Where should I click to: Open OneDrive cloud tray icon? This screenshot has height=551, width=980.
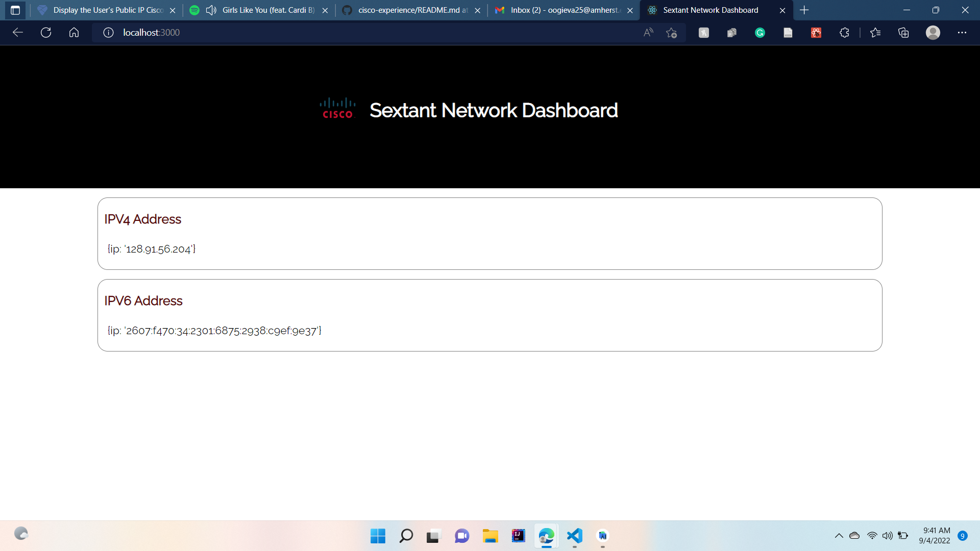point(854,536)
